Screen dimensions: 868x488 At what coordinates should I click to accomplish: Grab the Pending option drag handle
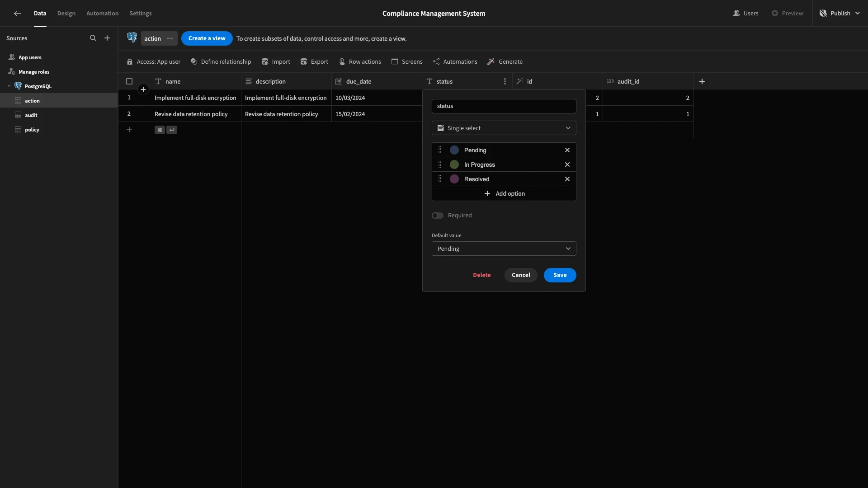(x=440, y=150)
